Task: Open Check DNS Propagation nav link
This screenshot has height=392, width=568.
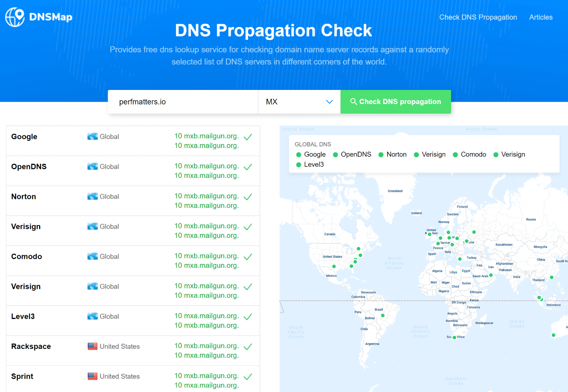Action: tap(478, 17)
